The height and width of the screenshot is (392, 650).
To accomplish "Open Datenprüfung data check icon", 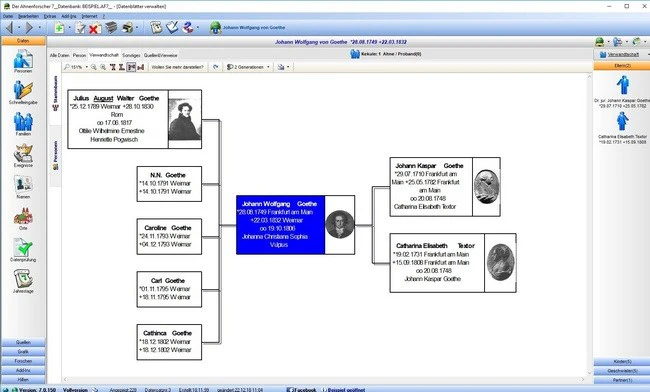I will coord(23,249).
